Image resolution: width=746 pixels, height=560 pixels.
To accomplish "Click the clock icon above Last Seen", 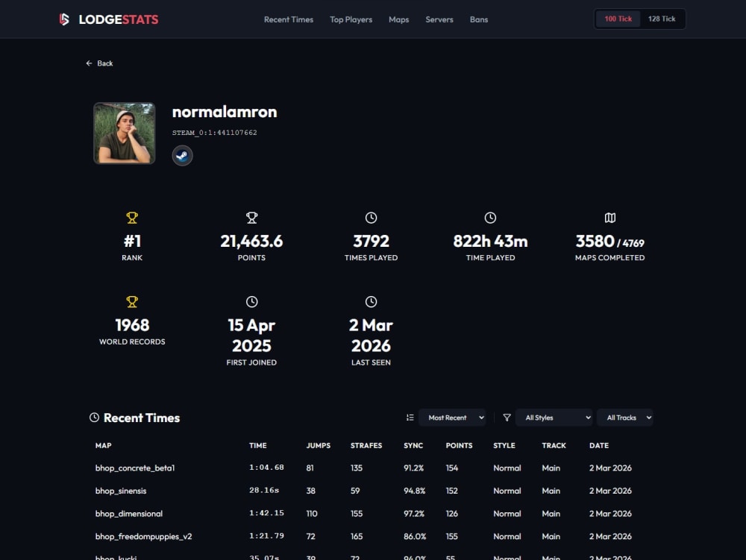I will point(371,302).
